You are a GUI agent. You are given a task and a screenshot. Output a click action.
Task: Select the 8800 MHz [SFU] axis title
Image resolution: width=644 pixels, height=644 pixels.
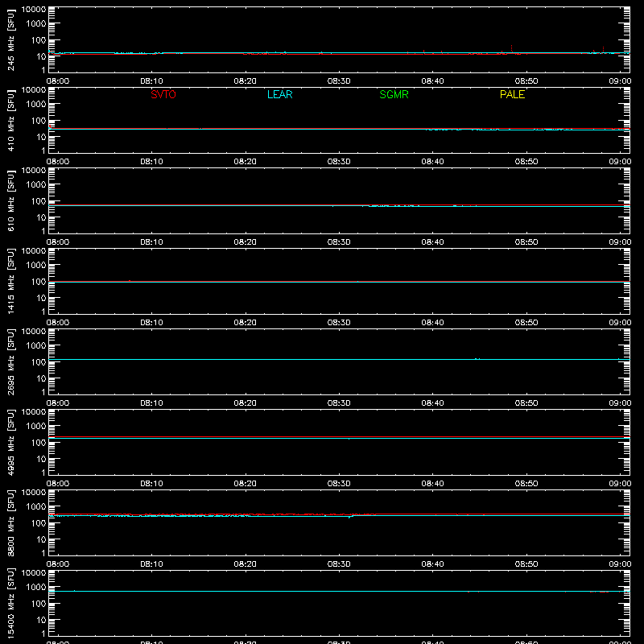10,522
